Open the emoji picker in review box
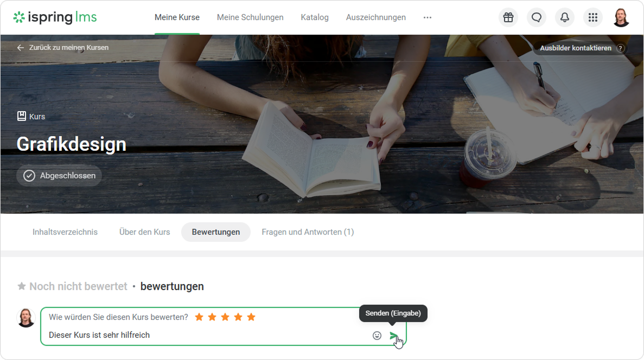This screenshot has width=644, height=360. pos(377,336)
